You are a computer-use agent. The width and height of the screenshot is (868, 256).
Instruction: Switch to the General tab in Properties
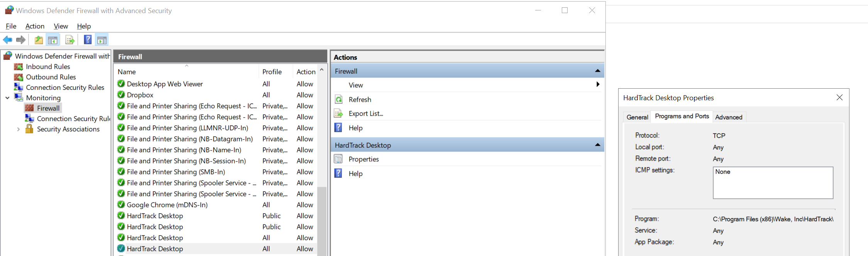(637, 117)
